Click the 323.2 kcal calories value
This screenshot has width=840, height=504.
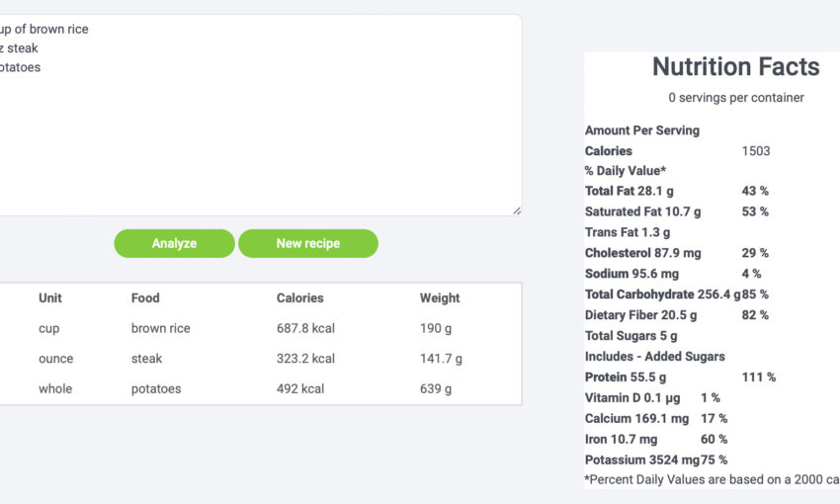tap(305, 359)
